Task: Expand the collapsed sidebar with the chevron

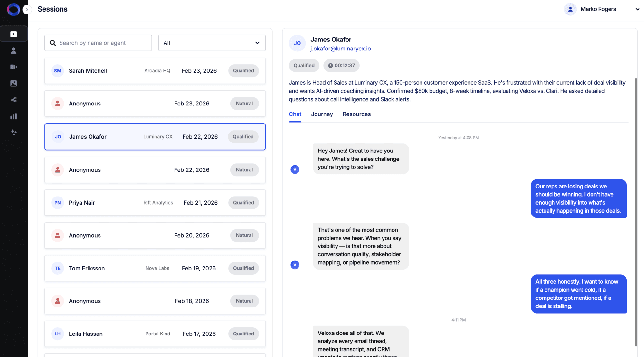Action: (27, 10)
